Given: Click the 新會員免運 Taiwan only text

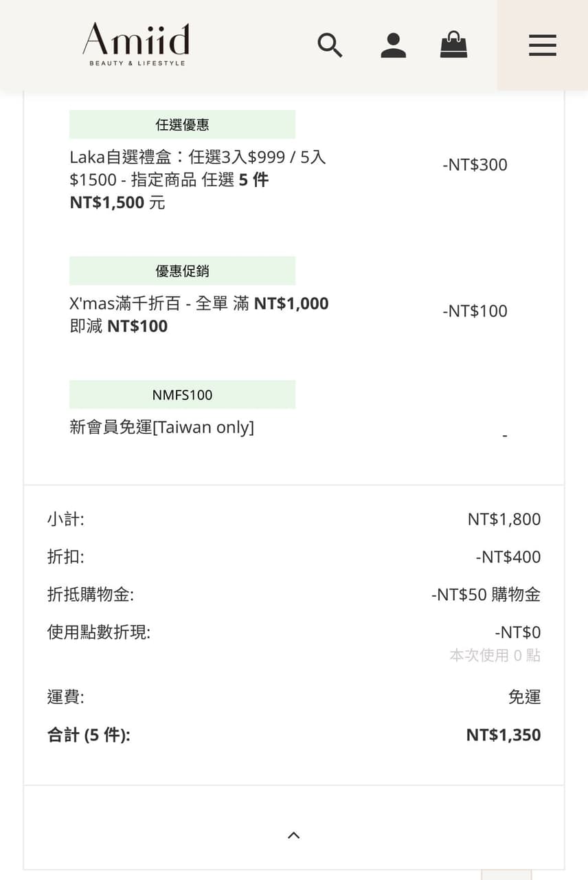Looking at the screenshot, I should click(161, 428).
